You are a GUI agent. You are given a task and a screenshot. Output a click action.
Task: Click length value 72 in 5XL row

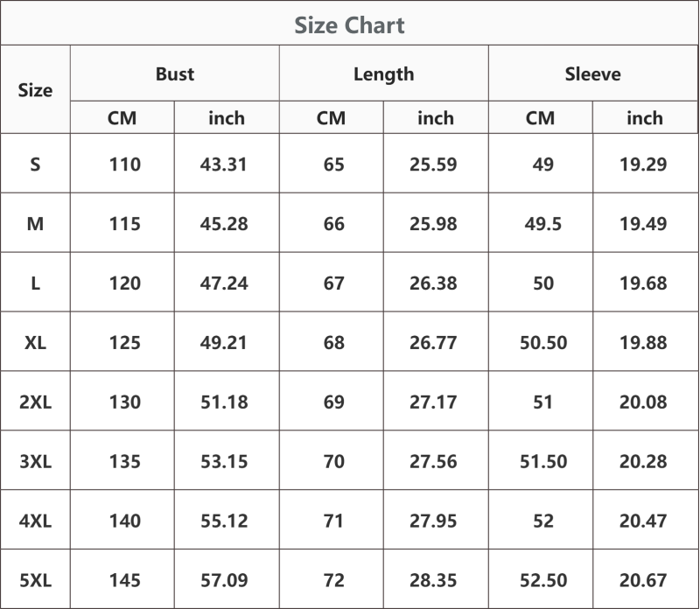pos(334,580)
